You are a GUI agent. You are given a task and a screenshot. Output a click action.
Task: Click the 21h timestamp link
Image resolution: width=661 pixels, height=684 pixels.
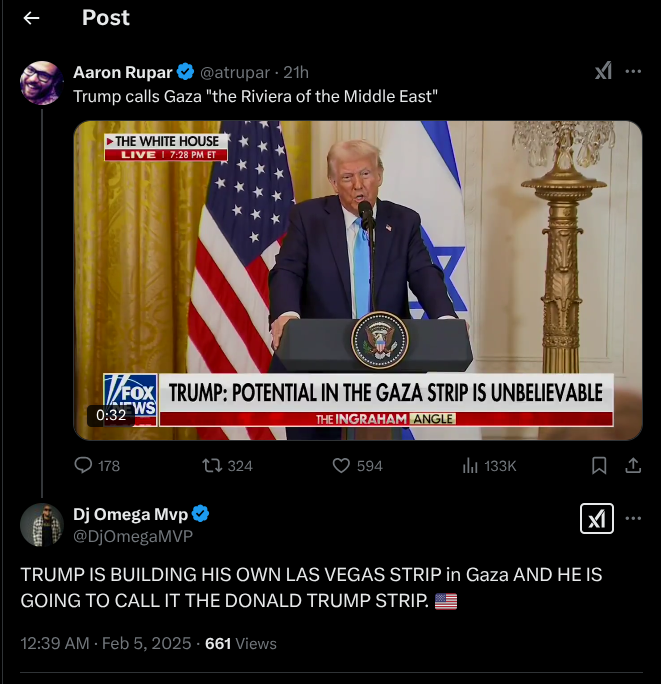point(297,72)
